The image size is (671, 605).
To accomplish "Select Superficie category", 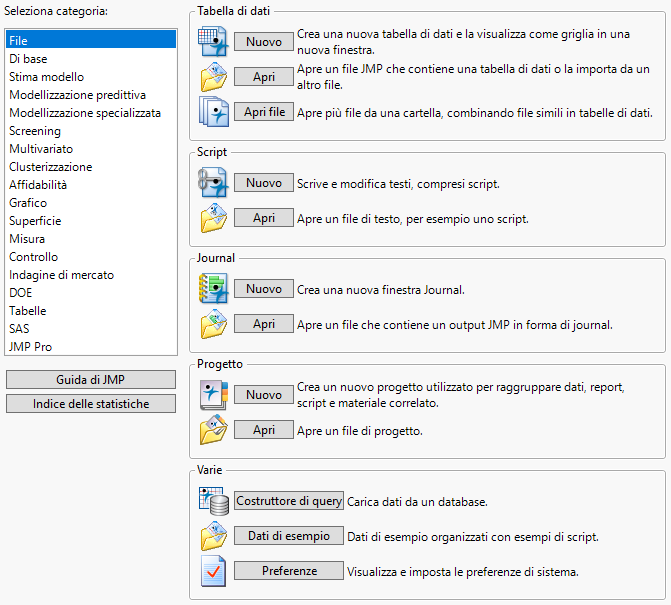I will [x=91, y=220].
